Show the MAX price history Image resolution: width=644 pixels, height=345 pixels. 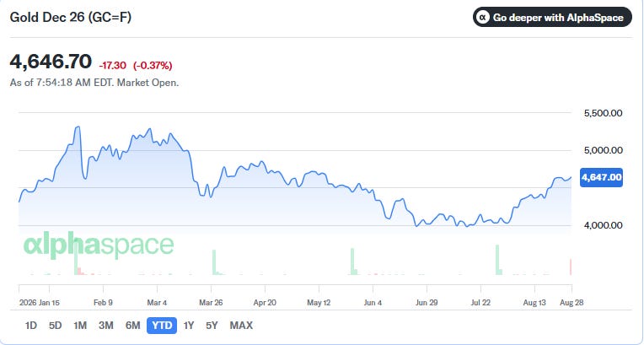point(241,326)
